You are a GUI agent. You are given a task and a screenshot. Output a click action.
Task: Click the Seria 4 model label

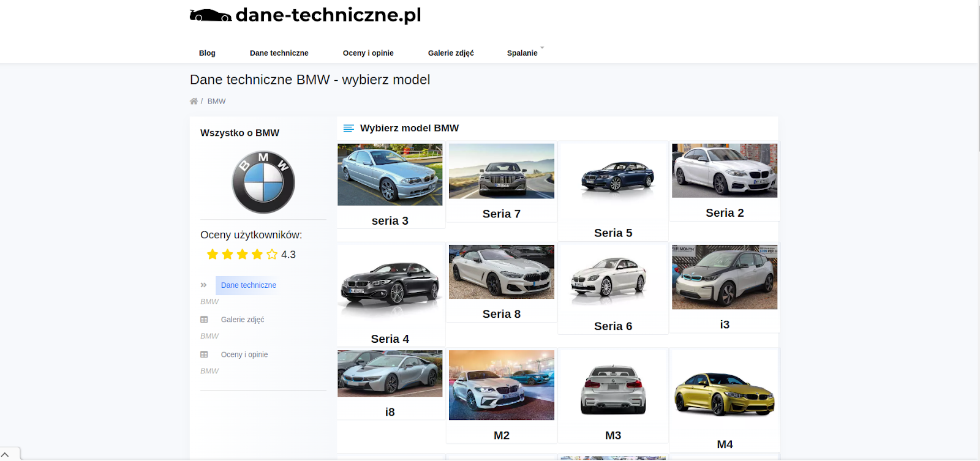390,339
